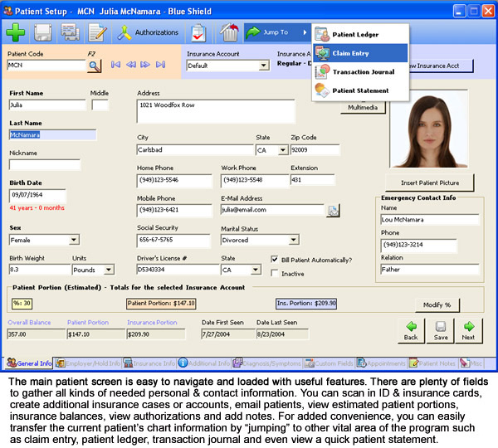
Task: Click the Modify % button
Action: [437, 304]
